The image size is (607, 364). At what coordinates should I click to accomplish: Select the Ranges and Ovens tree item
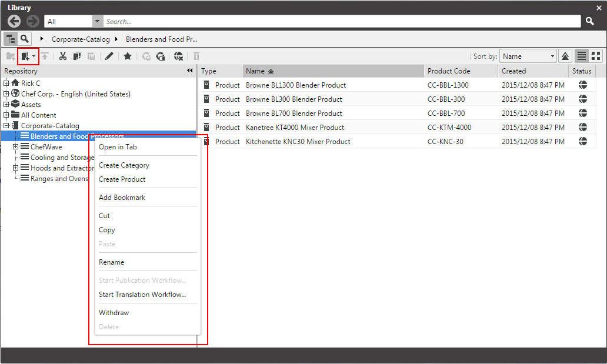(x=59, y=179)
